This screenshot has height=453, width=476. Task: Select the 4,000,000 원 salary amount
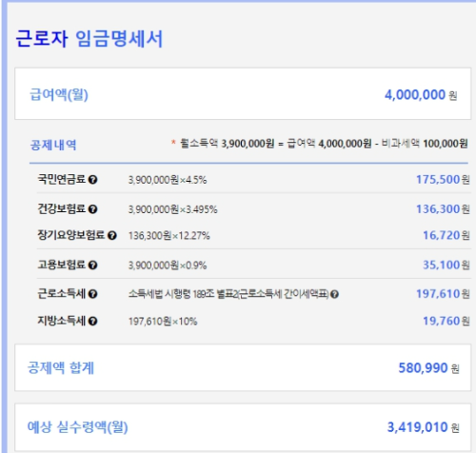coord(421,95)
